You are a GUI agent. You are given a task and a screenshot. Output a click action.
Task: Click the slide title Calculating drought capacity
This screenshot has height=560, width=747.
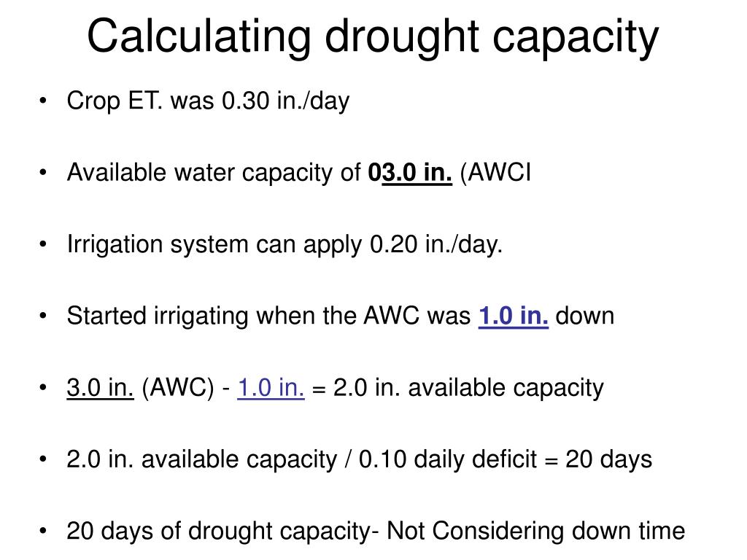[x=373, y=37]
